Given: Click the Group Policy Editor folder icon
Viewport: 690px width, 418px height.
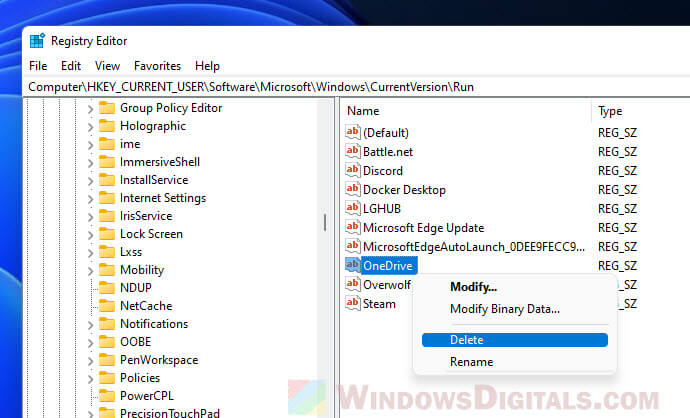Looking at the screenshot, I should tap(107, 108).
